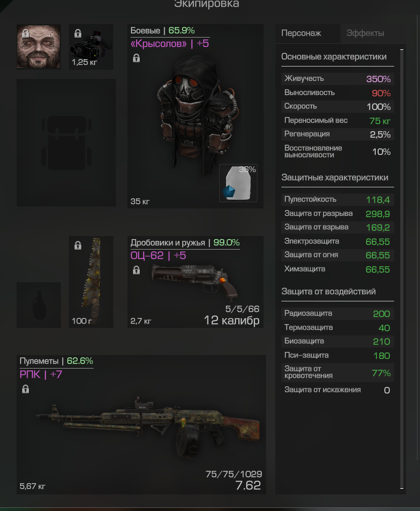Click the Живучесть 350% stat row
420x511 pixels.
[x=337, y=79]
